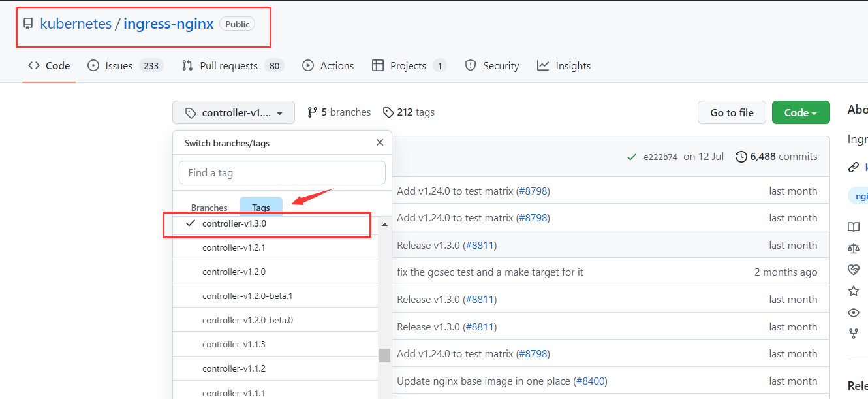
Task: Go to the Actions tab
Action: [x=328, y=65]
